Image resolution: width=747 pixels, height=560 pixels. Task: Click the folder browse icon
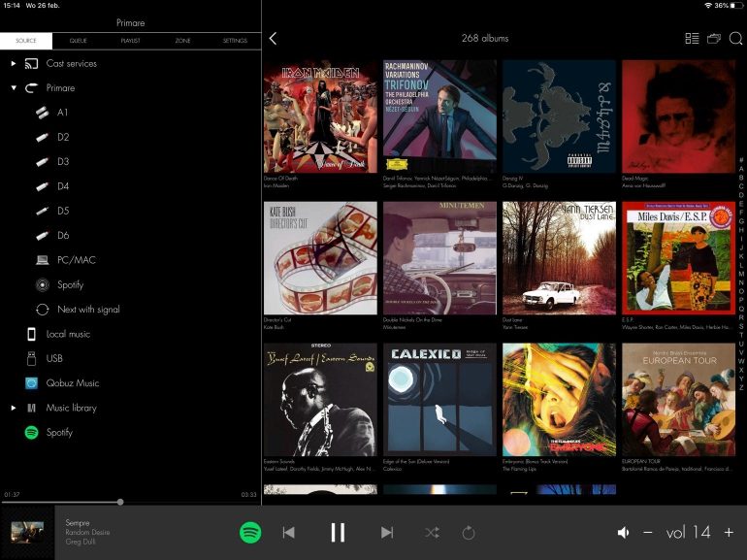714,39
